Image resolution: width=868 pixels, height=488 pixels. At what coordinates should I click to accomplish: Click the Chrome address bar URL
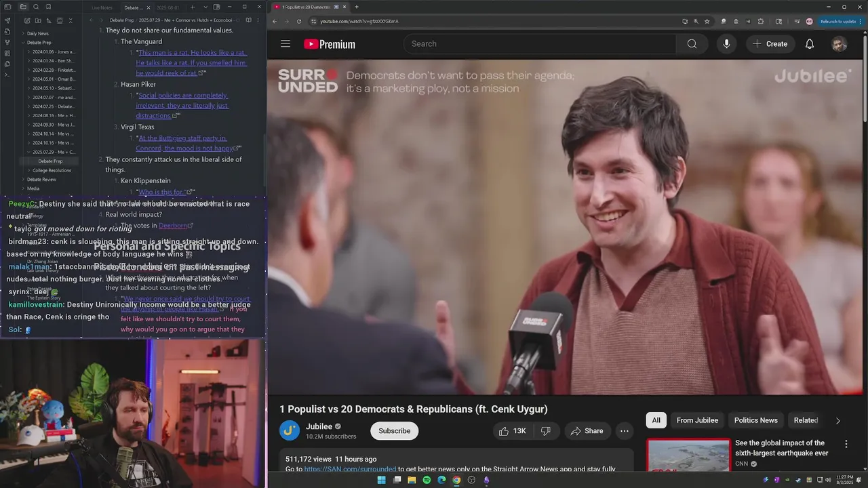point(359,21)
